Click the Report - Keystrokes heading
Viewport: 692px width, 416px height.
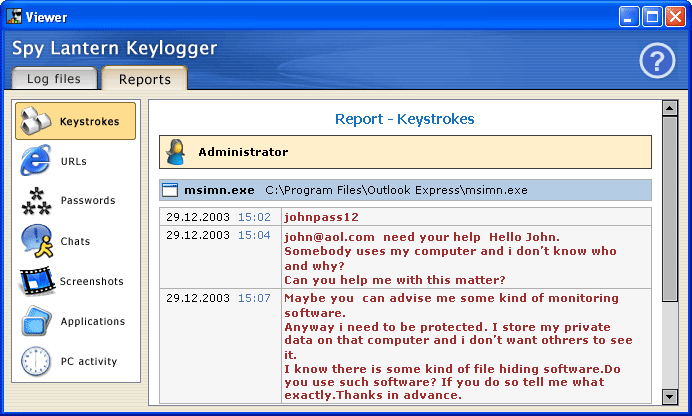[405, 119]
